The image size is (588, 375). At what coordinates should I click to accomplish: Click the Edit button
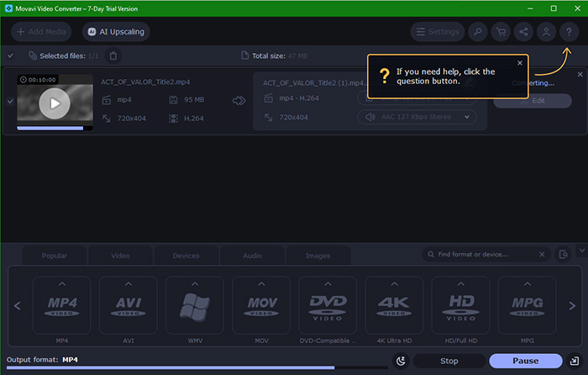point(533,101)
